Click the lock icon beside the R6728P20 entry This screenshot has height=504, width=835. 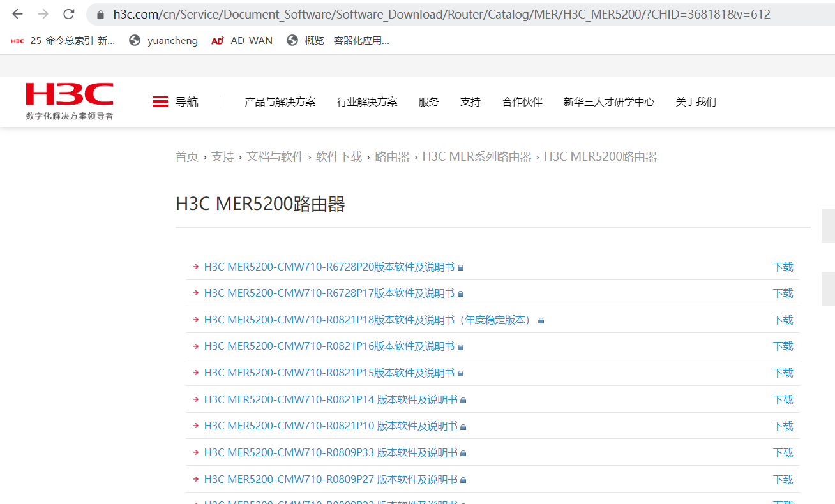[460, 268]
